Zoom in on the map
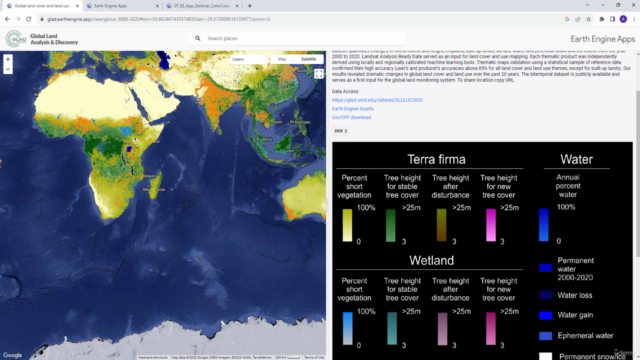640x360 pixels. pyautogui.click(x=8, y=60)
